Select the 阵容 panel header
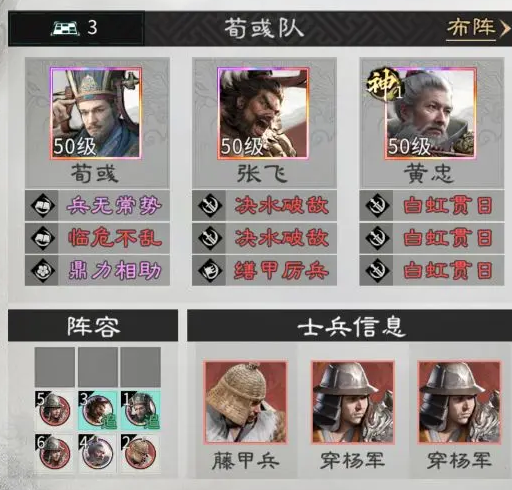Viewport: 512px width, 490px height. point(93,325)
